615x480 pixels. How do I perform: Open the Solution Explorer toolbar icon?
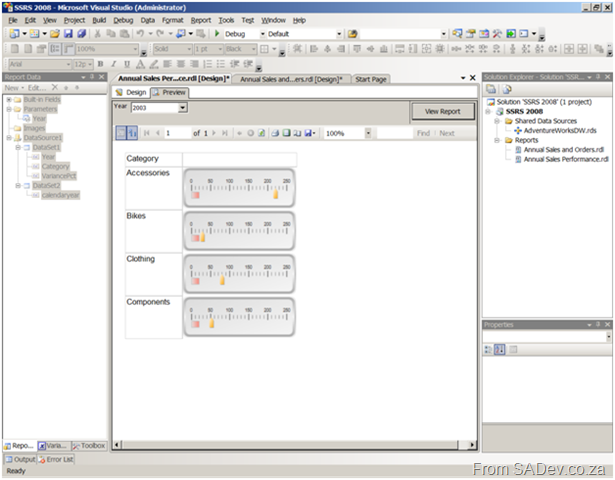point(457,34)
